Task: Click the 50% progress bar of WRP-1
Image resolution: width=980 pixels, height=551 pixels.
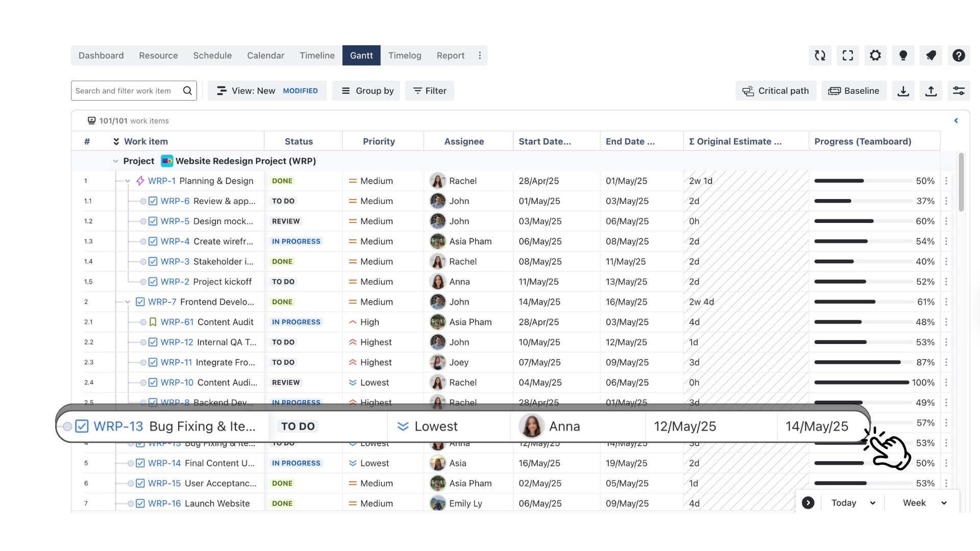Action: coord(863,181)
